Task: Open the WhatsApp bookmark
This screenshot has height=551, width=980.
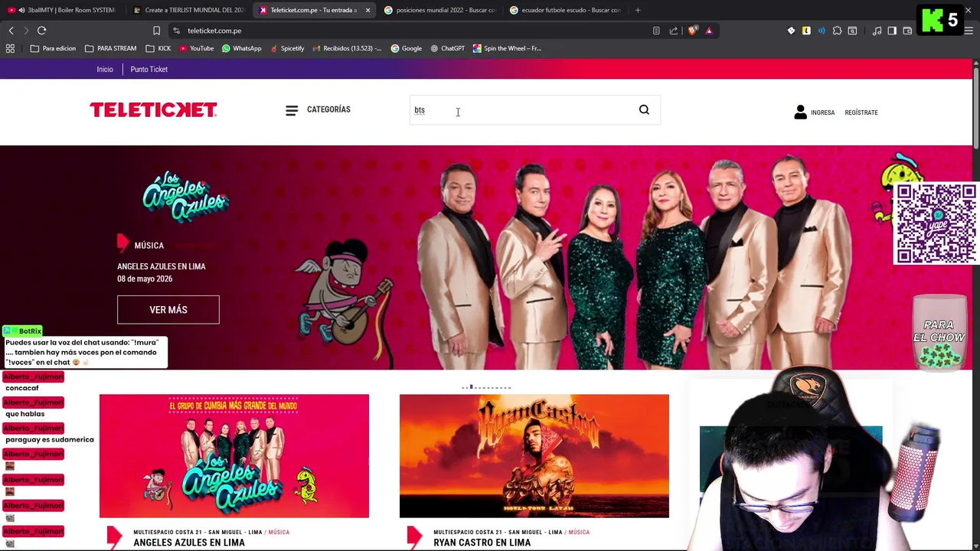Action: [x=241, y=48]
